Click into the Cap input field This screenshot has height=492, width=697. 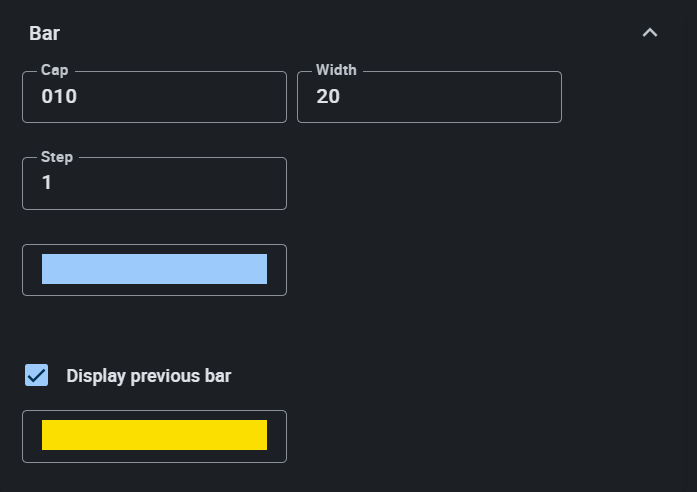[154, 98]
